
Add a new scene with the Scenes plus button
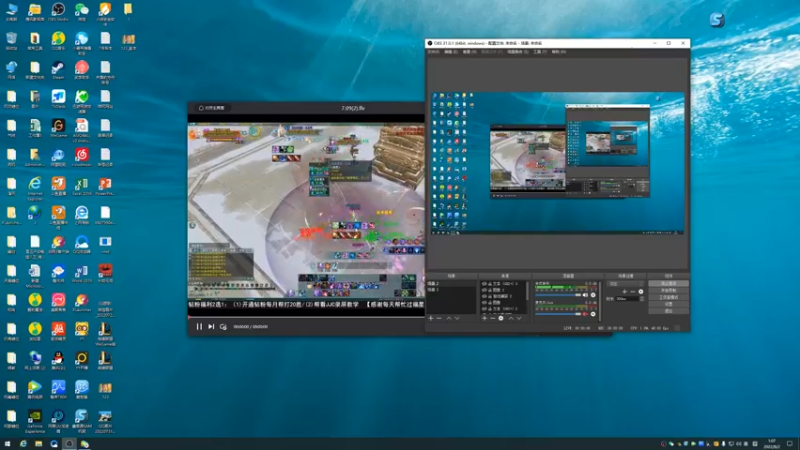[431, 318]
